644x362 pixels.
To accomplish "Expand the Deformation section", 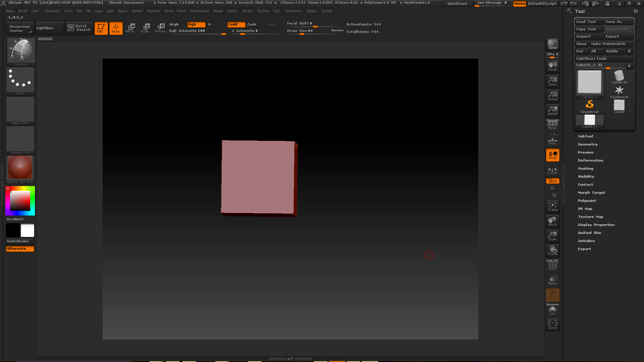I will tap(590, 161).
